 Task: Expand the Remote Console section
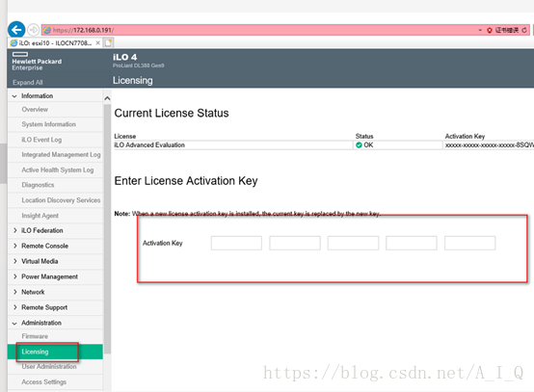tap(15, 246)
